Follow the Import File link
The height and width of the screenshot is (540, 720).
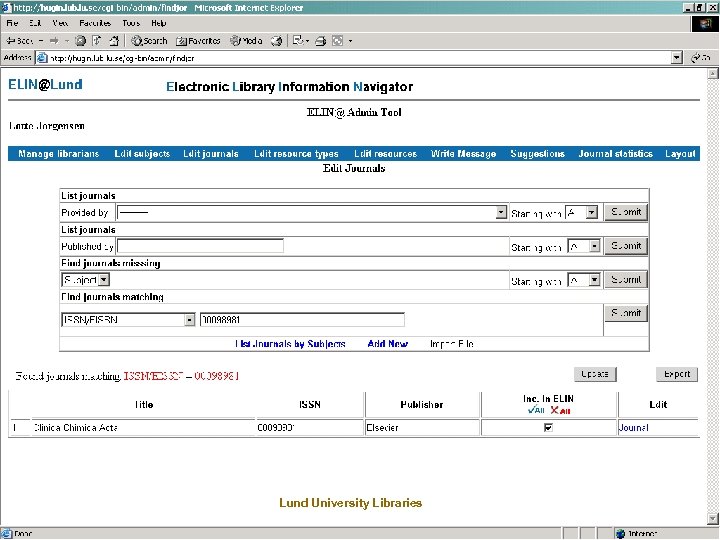coord(452,344)
